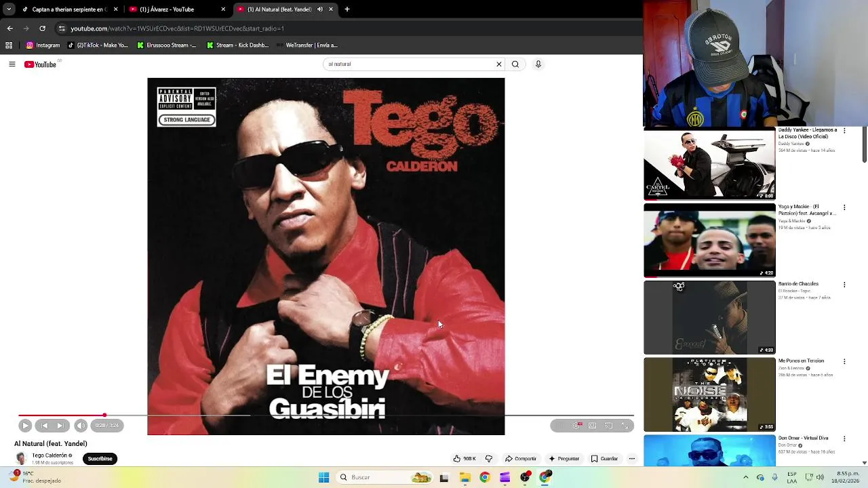Open the 'Stream - Kick Dashb...' bookmark
868x488 pixels.
(237, 45)
